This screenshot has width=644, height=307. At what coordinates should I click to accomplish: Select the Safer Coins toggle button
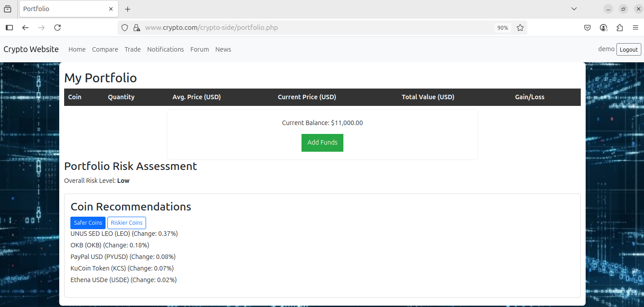tap(88, 223)
